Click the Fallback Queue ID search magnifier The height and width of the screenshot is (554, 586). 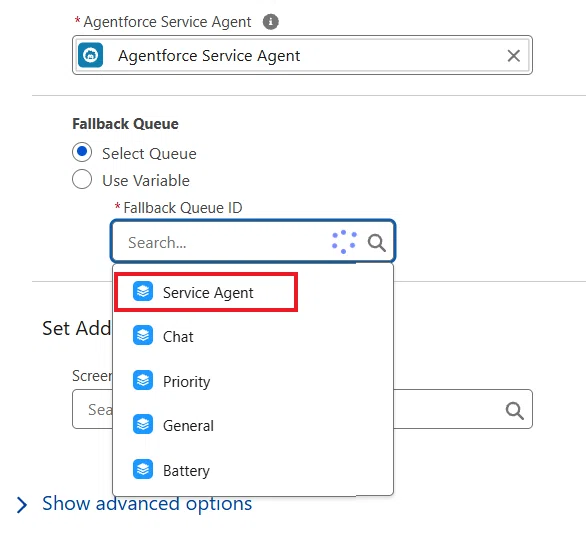click(x=376, y=243)
